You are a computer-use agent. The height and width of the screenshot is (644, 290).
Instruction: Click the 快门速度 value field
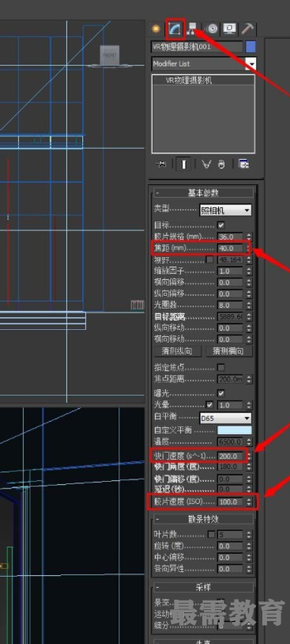(x=231, y=456)
